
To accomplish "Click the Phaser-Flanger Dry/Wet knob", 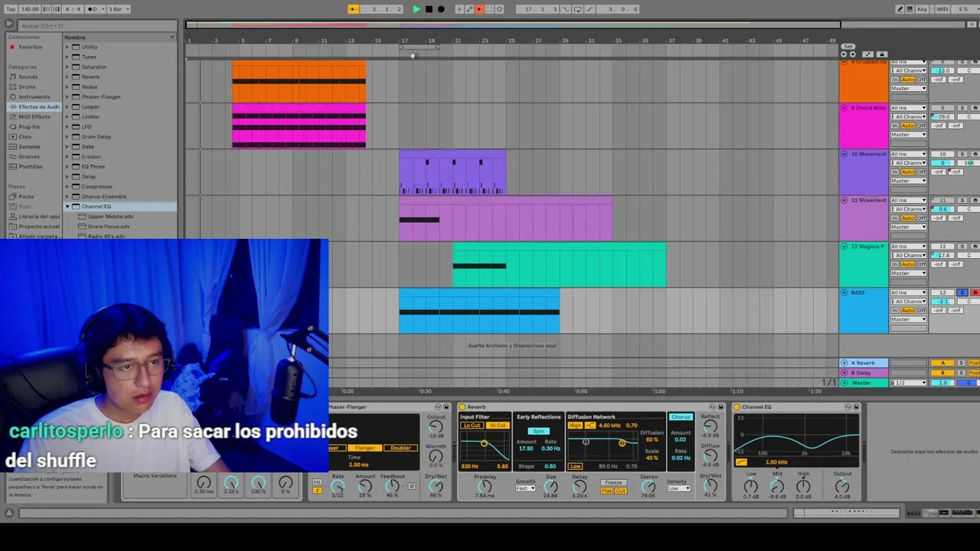I will 436,487.
